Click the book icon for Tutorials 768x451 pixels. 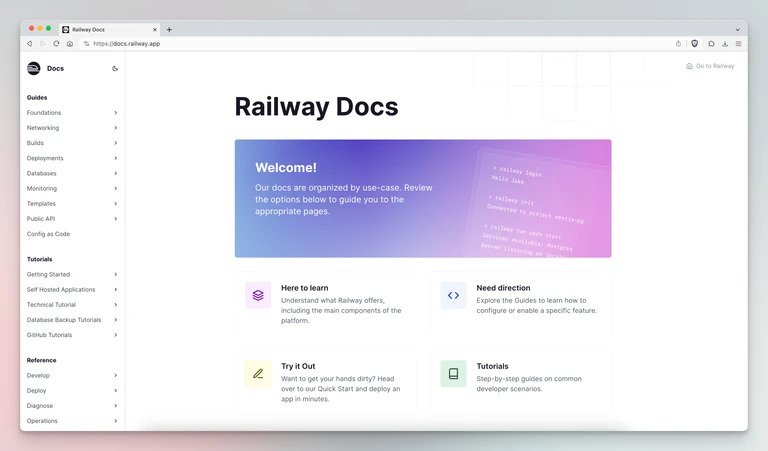[x=454, y=374]
